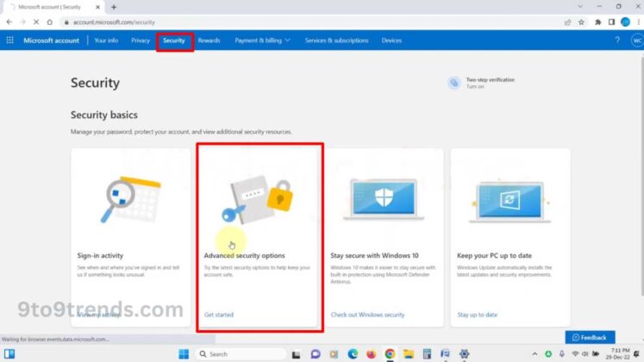644x362 pixels.
Task: Launch Microsoft Edge from the taskbar
Action: coord(353,353)
